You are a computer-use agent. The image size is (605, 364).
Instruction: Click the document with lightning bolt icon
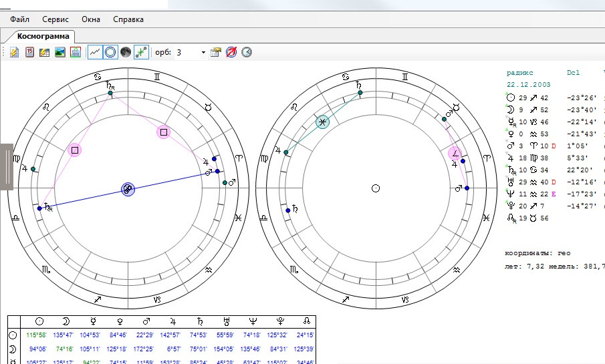pyautogui.click(x=14, y=52)
